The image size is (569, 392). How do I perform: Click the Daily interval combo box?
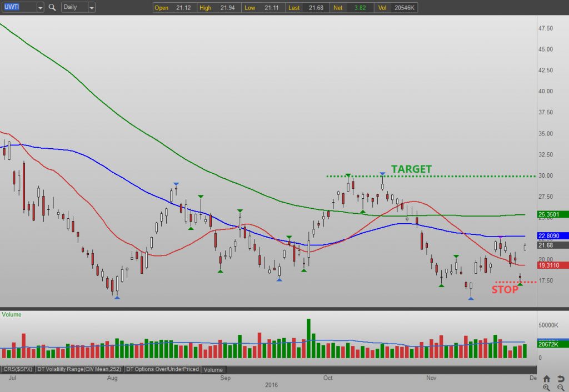tap(73, 8)
